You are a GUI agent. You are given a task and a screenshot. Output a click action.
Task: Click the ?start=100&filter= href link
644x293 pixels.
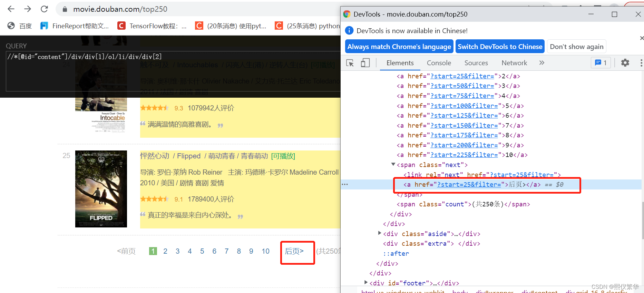[x=464, y=106]
